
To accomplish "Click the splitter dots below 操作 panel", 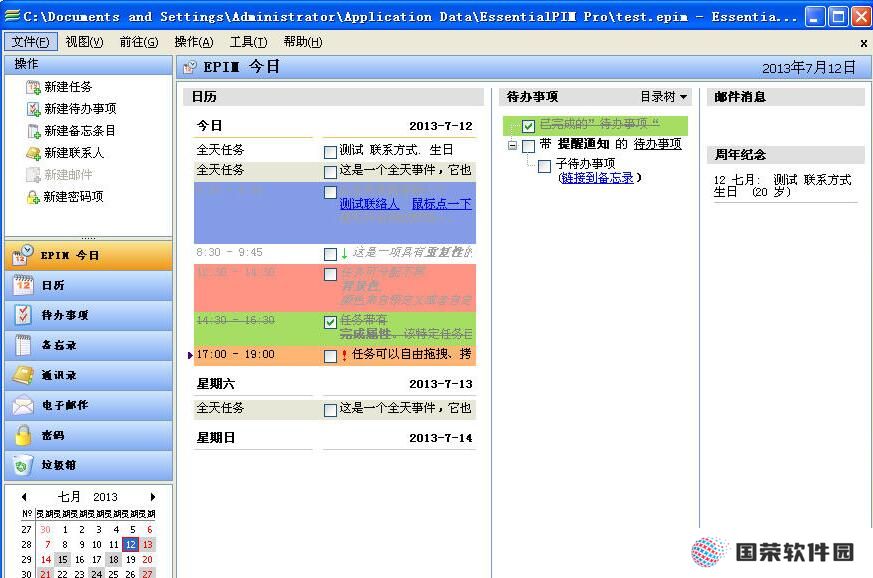I will (x=89, y=238).
